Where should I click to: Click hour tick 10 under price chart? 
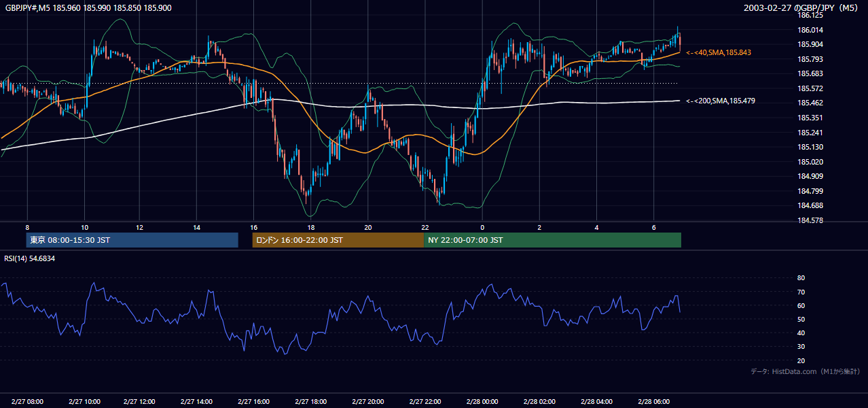tap(84, 227)
